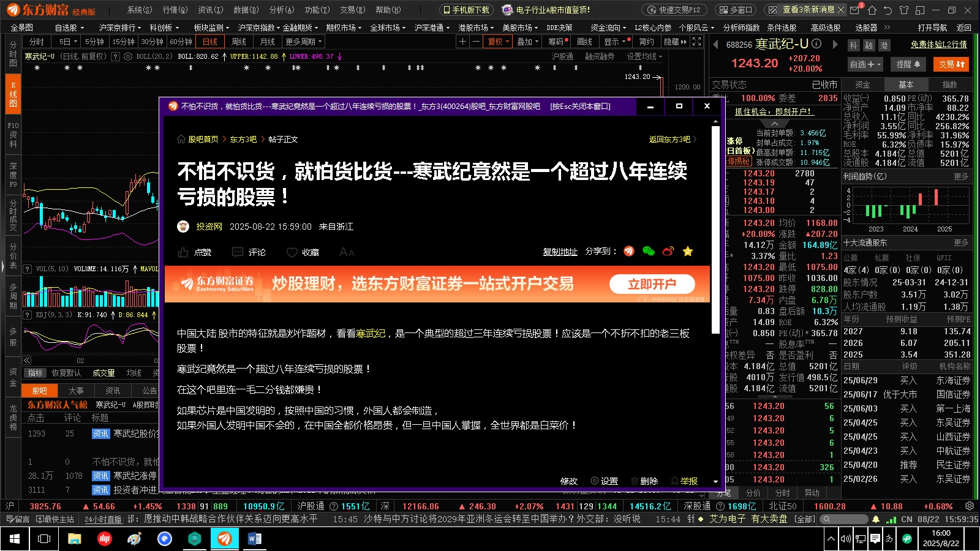
Task: Click the 复制地址 link
Action: tap(560, 252)
